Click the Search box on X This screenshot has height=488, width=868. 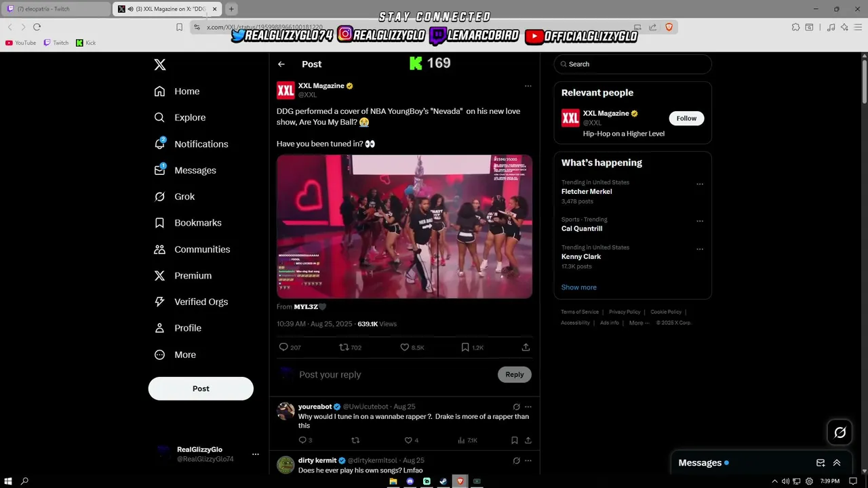pos(633,64)
